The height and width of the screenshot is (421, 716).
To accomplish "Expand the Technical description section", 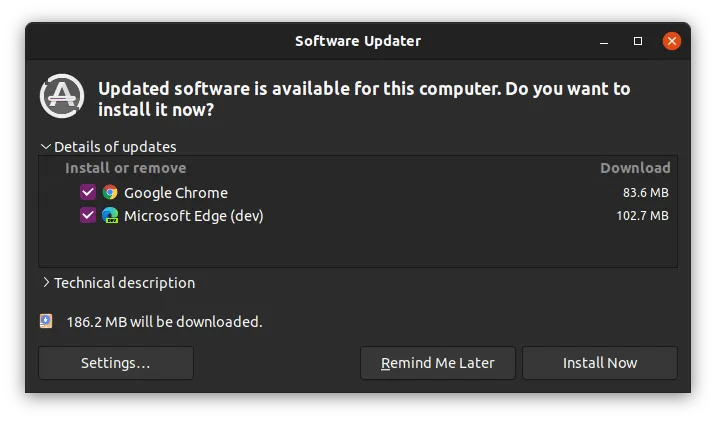I will pos(46,283).
